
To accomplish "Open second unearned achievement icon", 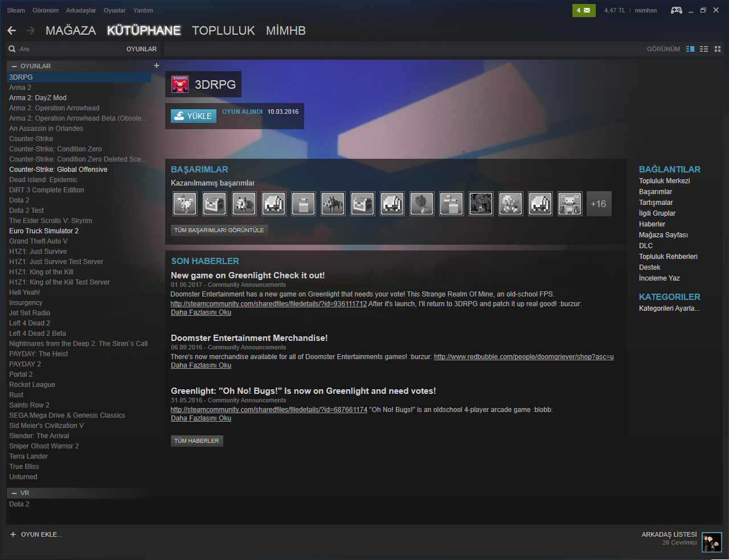I will [214, 204].
